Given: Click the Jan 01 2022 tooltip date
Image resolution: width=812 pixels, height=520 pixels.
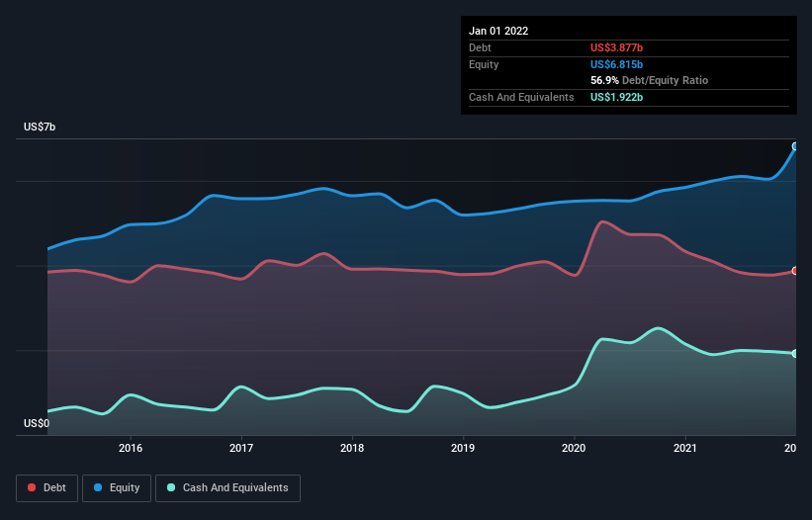Looking at the screenshot, I should pyautogui.click(x=498, y=31).
